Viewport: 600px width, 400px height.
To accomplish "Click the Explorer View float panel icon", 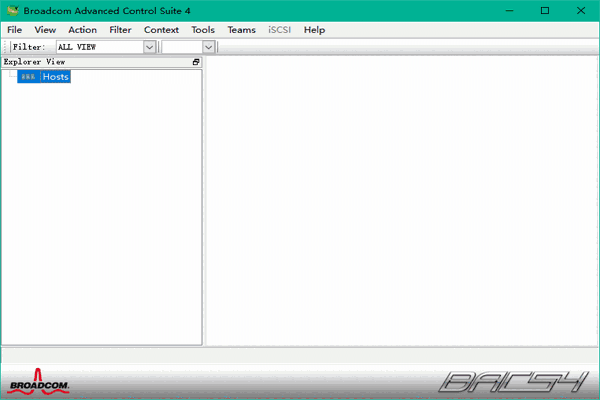I will (x=196, y=62).
